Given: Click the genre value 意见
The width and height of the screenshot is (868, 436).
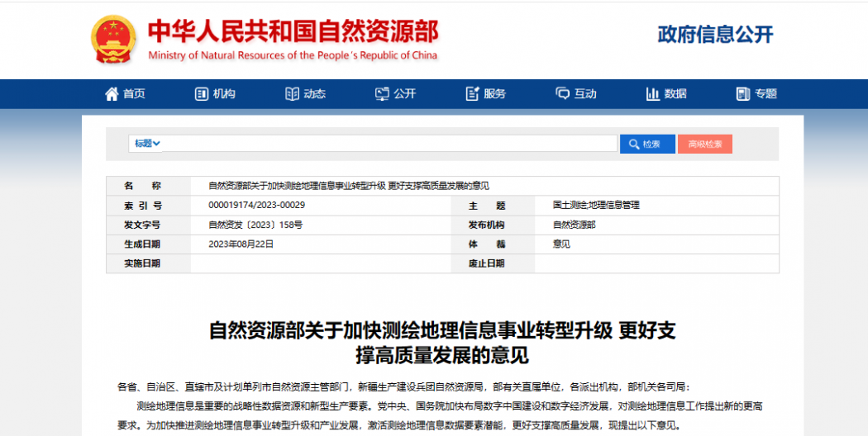Looking at the screenshot, I should click(561, 244).
